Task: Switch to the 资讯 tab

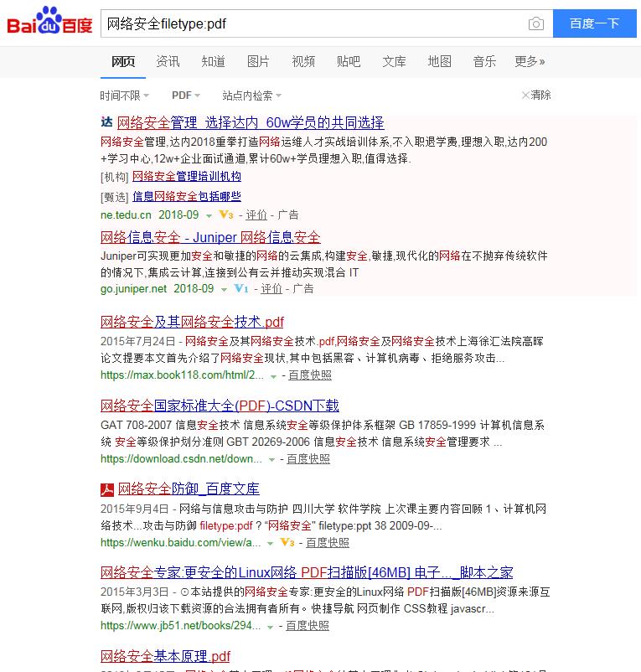Action: (168, 62)
